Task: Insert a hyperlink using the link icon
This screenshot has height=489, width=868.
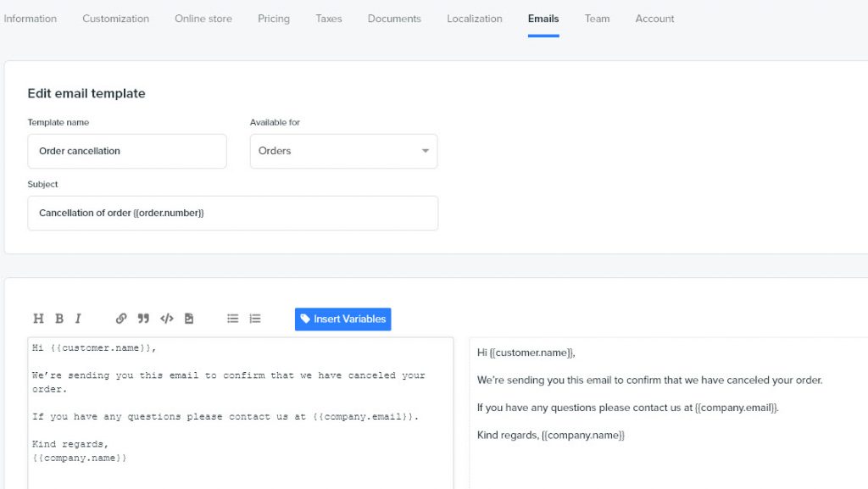Action: pos(121,319)
